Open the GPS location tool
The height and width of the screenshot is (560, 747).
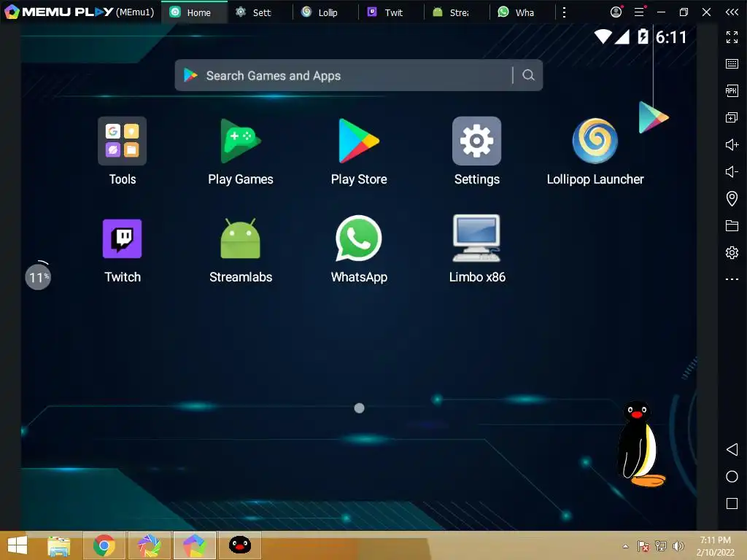732,198
